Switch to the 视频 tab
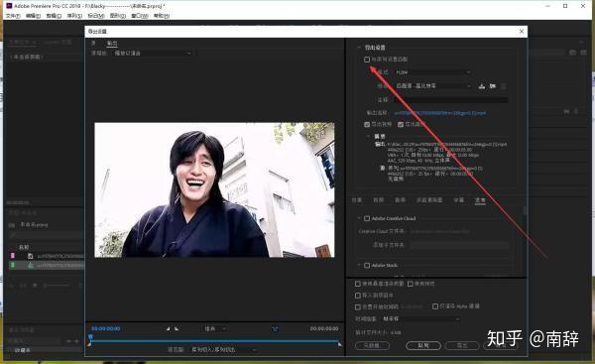 tap(379, 200)
